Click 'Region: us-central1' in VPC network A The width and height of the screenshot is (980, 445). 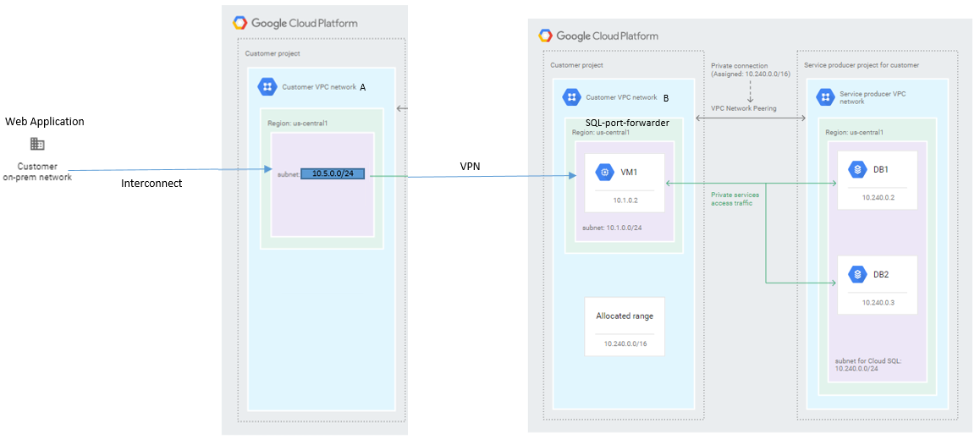(298, 124)
